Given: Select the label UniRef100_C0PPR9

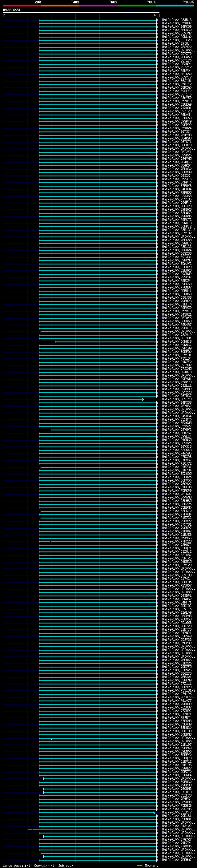Looking at the screenshot, I should click(177, 125).
